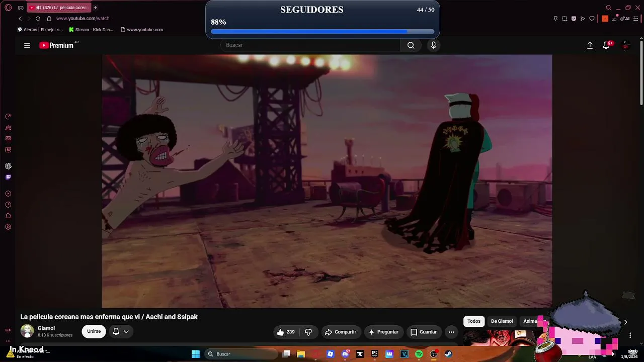644x362 pixels.
Task: Open the Opera menu logo
Action: [x=8, y=8]
